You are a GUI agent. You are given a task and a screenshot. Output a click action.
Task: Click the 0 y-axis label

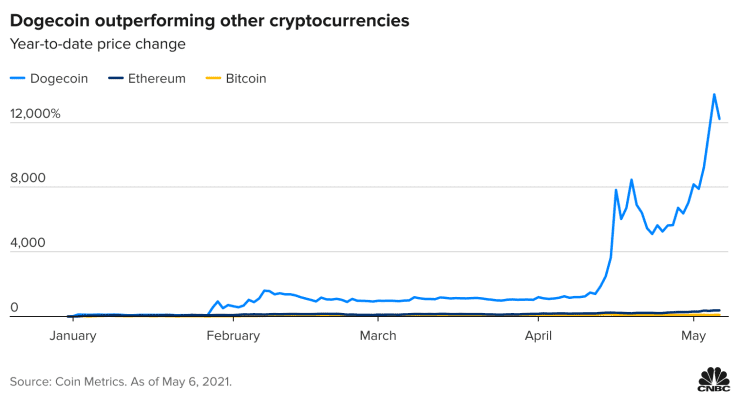tap(14, 308)
